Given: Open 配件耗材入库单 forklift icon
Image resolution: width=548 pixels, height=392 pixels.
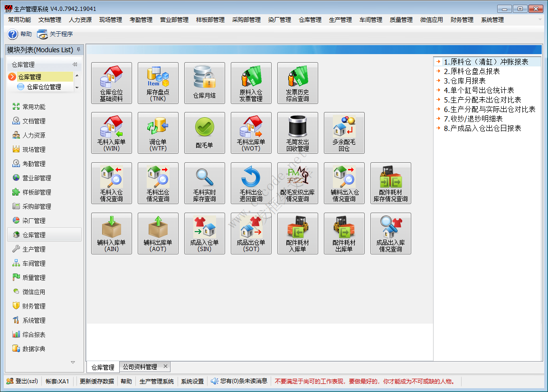Looking at the screenshot, I should tap(297, 234).
